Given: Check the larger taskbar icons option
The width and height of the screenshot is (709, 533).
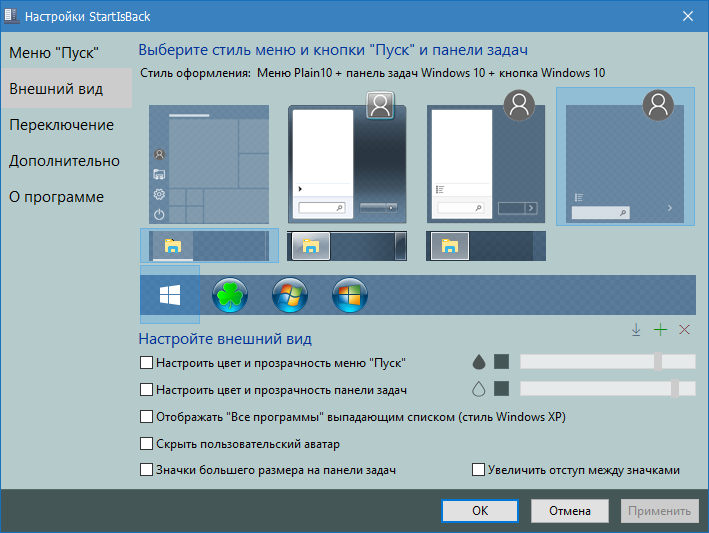Looking at the screenshot, I should [x=147, y=470].
